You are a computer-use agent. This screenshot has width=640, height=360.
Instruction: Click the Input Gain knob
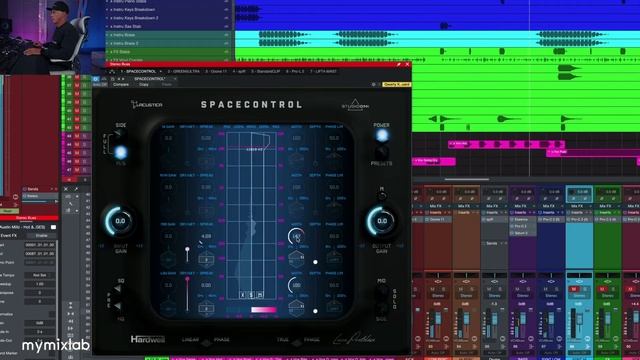[x=120, y=221]
